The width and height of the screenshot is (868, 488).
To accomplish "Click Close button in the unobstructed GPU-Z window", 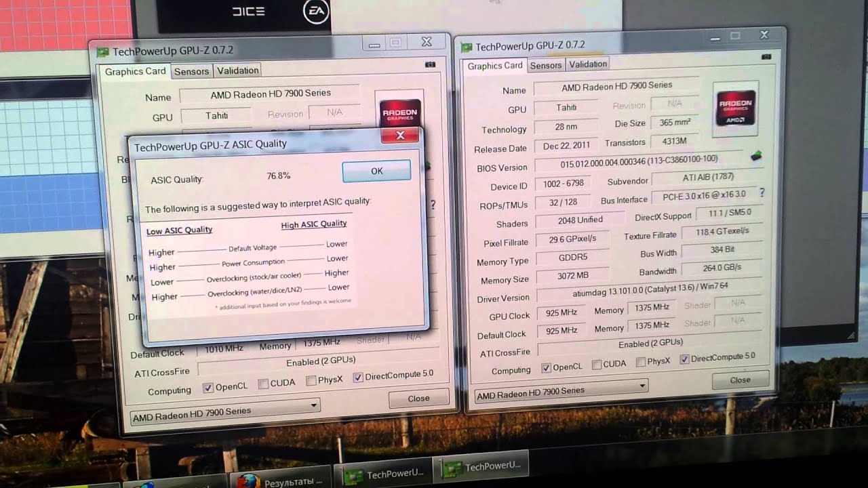I will 740,380.
